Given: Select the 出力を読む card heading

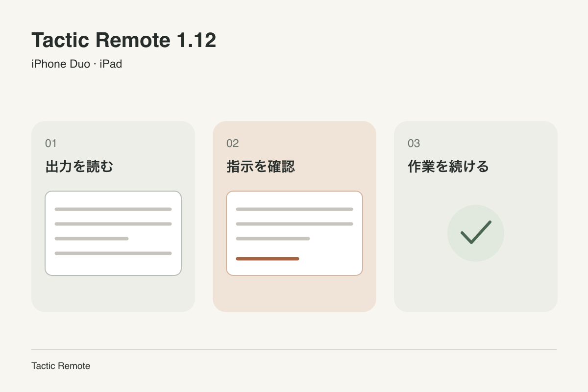Looking at the screenshot, I should [79, 167].
